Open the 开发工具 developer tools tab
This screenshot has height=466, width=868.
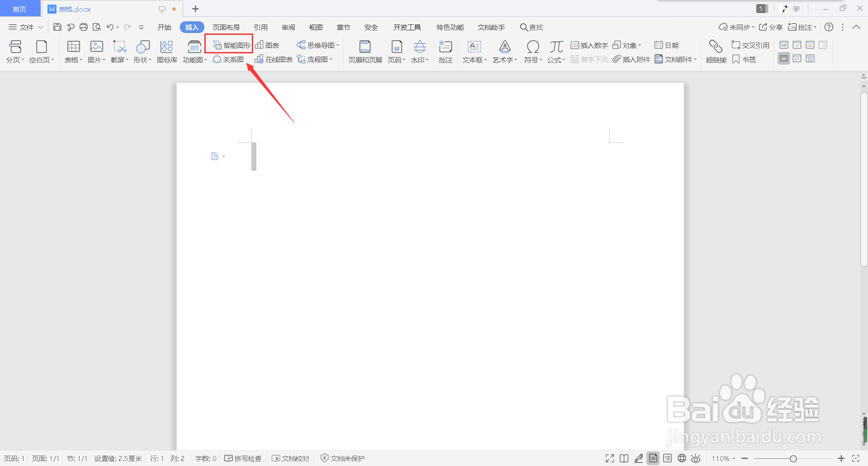coord(407,27)
